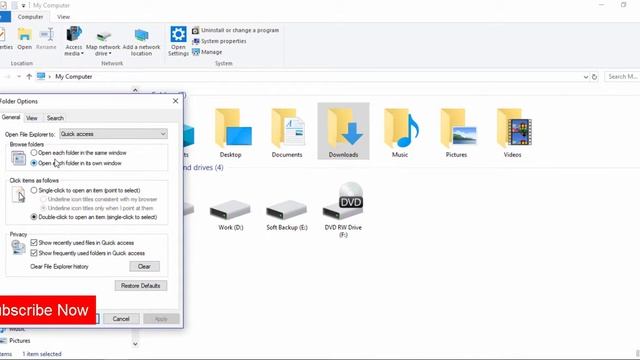Image resolution: width=640 pixels, height=360 pixels.
Task: Toggle Show frequently used folders checkbox
Action: click(34, 253)
